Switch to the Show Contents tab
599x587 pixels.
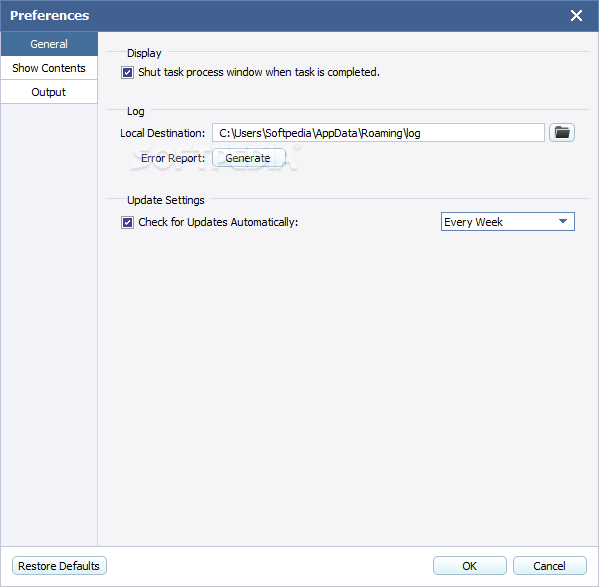click(49, 68)
